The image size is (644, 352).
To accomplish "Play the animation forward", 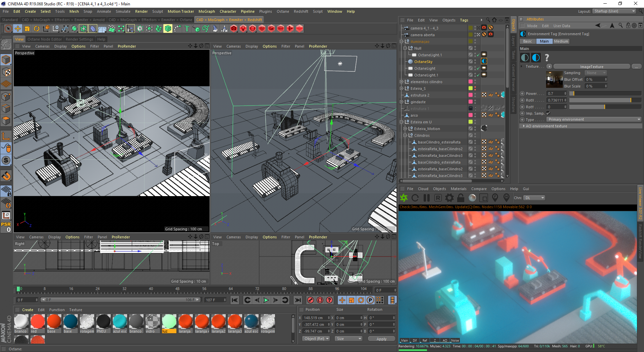I will pyautogui.click(x=266, y=300).
